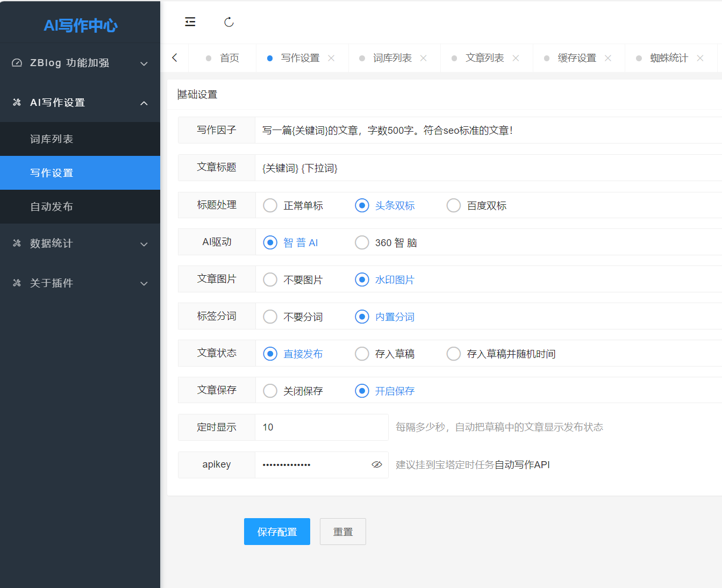The image size is (722, 588).
Task: Click the refresh page icon
Action: point(229,22)
